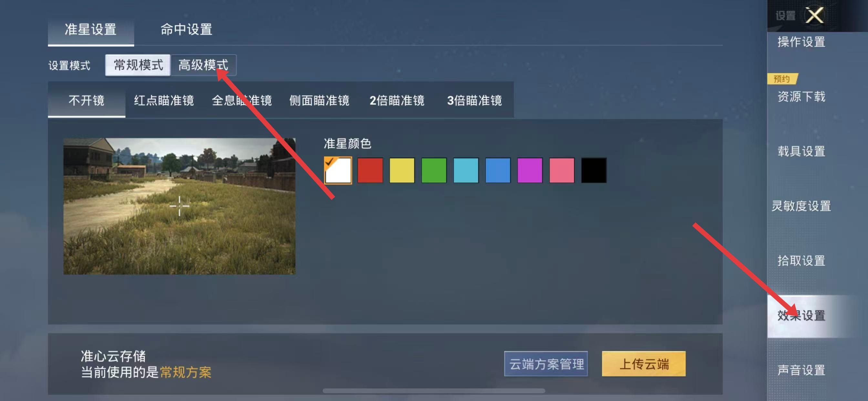Click the crosshair preview image
The image size is (868, 401).
(x=180, y=206)
